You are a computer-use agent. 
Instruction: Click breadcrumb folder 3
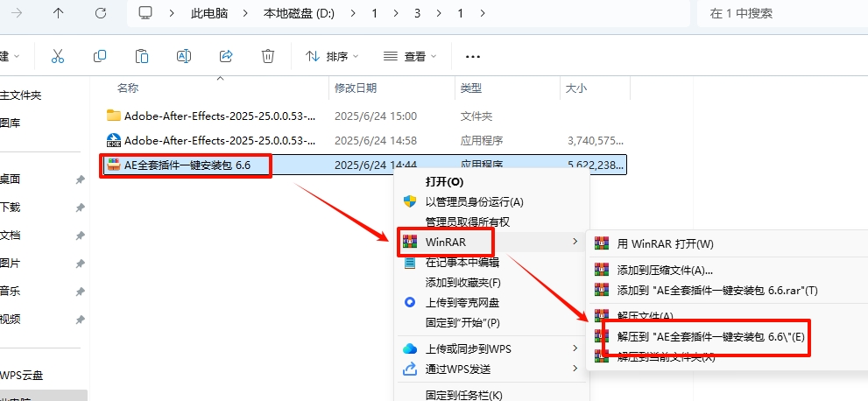click(x=418, y=13)
